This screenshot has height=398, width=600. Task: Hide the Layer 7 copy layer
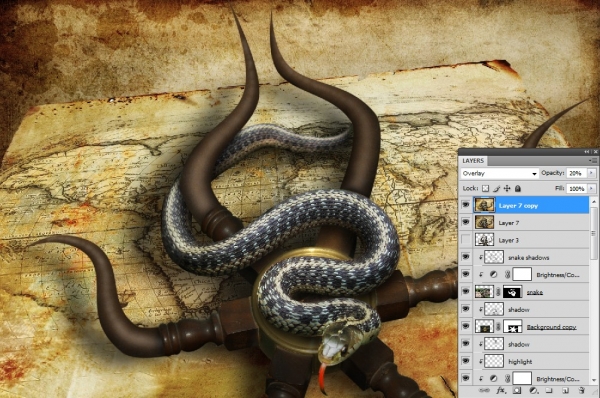click(465, 205)
